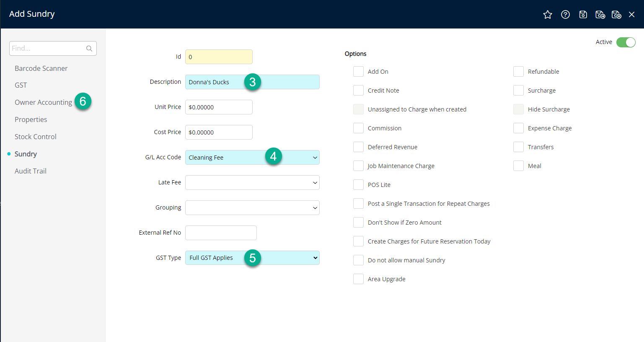Click the favourite star icon

[x=547, y=15]
